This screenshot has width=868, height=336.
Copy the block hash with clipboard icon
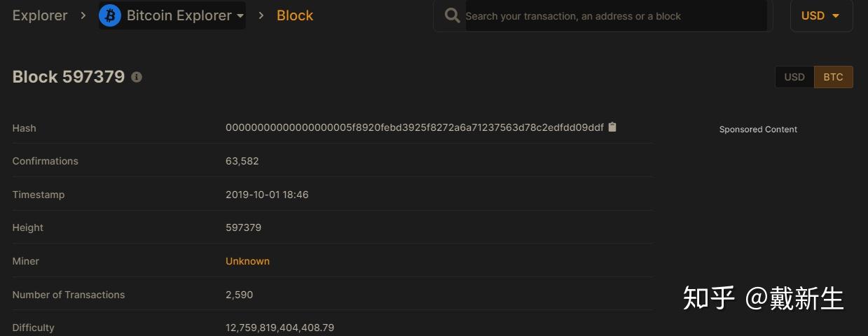[x=612, y=127]
